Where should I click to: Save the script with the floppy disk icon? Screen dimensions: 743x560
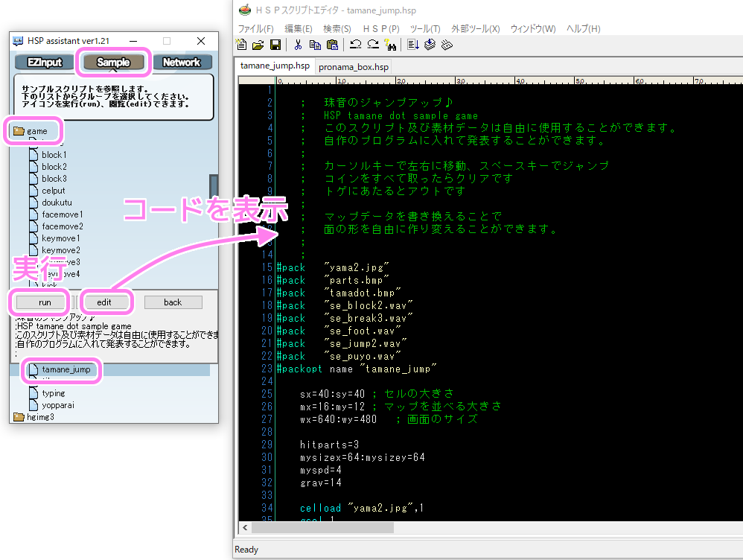(276, 45)
